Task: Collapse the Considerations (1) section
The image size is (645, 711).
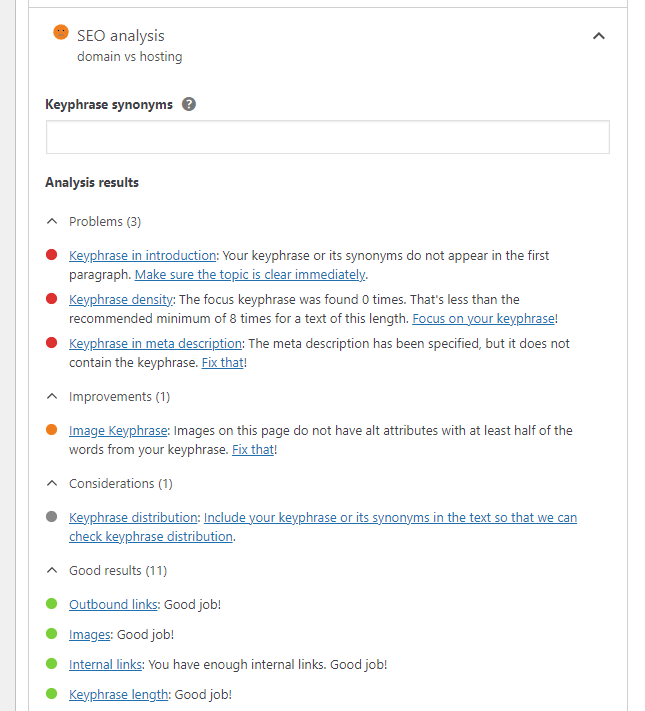Action: pyautogui.click(x=52, y=483)
